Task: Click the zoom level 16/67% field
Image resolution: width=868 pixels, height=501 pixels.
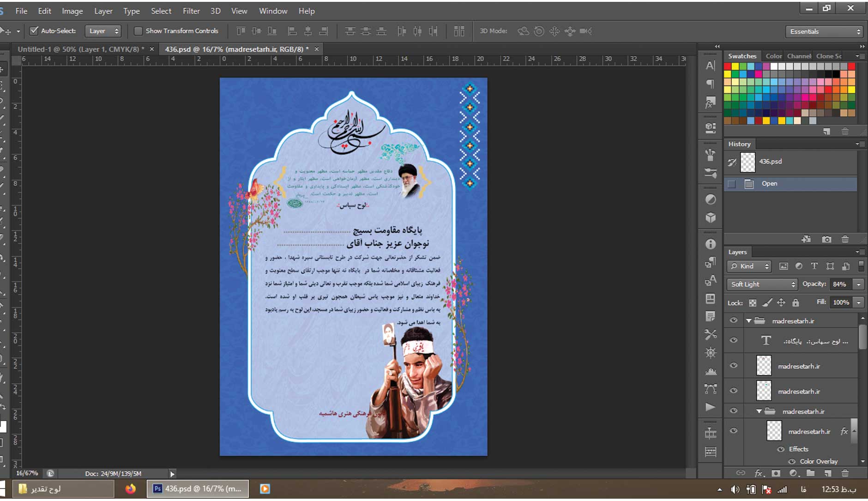Action: click(x=27, y=473)
